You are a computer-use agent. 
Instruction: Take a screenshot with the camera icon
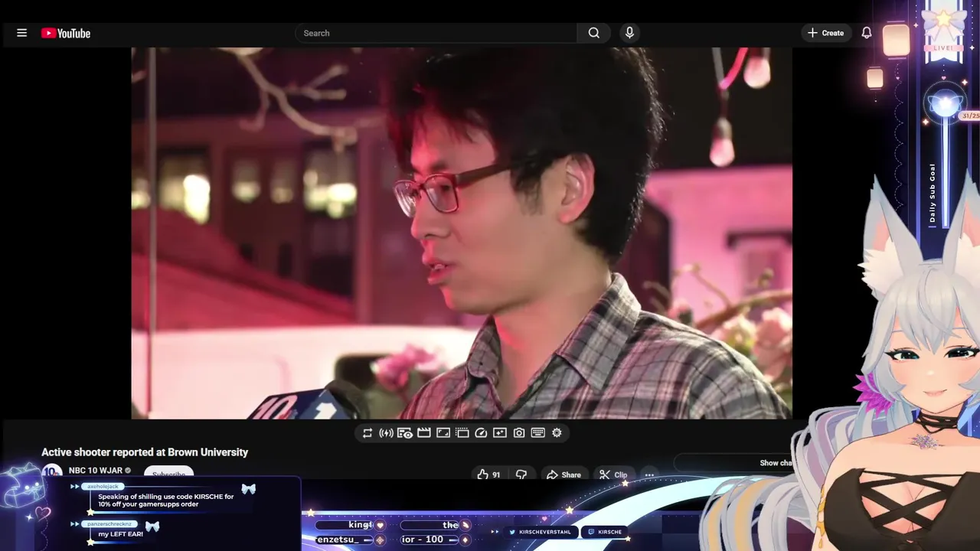[x=519, y=433]
